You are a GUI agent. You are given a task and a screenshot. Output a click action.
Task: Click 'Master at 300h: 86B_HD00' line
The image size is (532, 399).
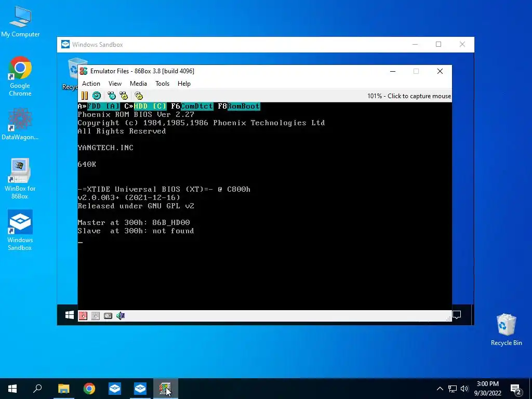[134, 222]
